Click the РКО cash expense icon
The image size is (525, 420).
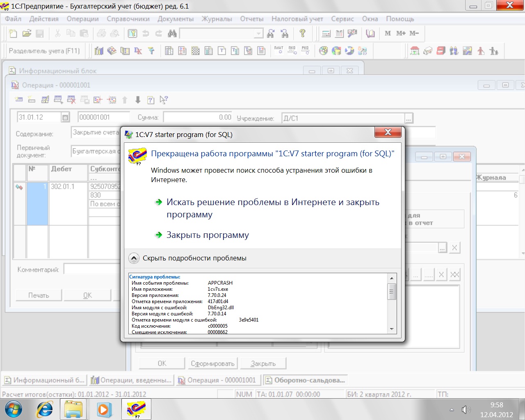(305, 51)
